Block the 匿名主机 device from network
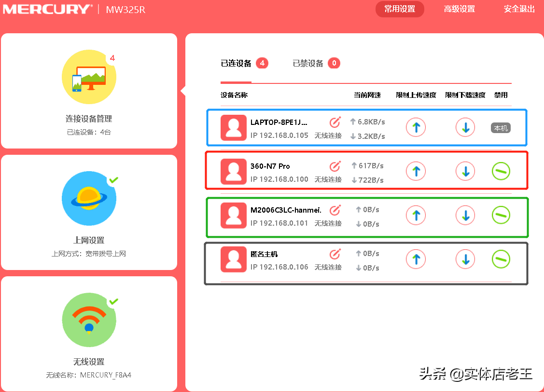This screenshot has height=392, width=544. tap(501, 259)
